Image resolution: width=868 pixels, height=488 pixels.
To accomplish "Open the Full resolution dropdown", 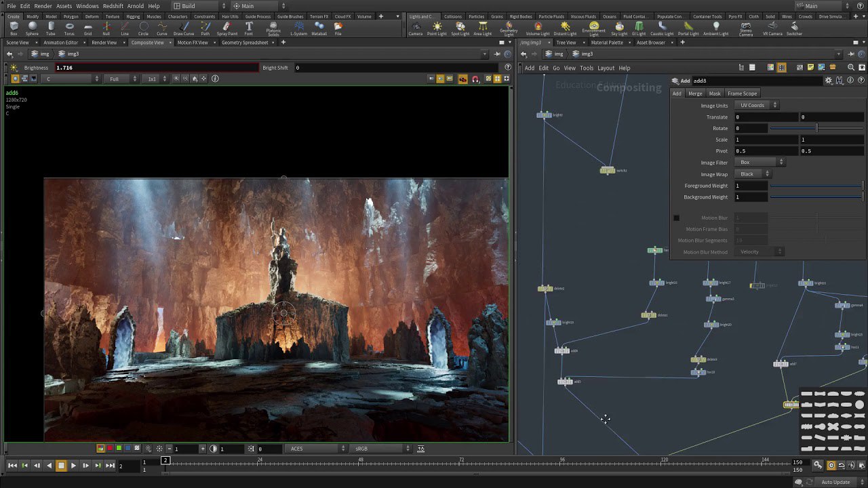I will (x=122, y=79).
